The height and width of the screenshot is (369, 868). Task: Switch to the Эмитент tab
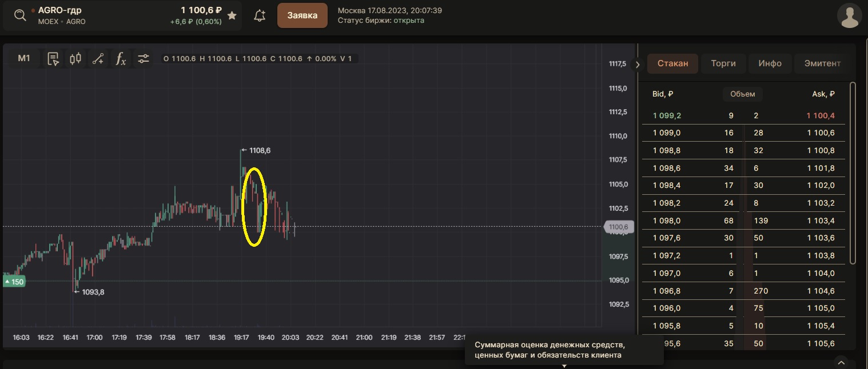(x=822, y=63)
